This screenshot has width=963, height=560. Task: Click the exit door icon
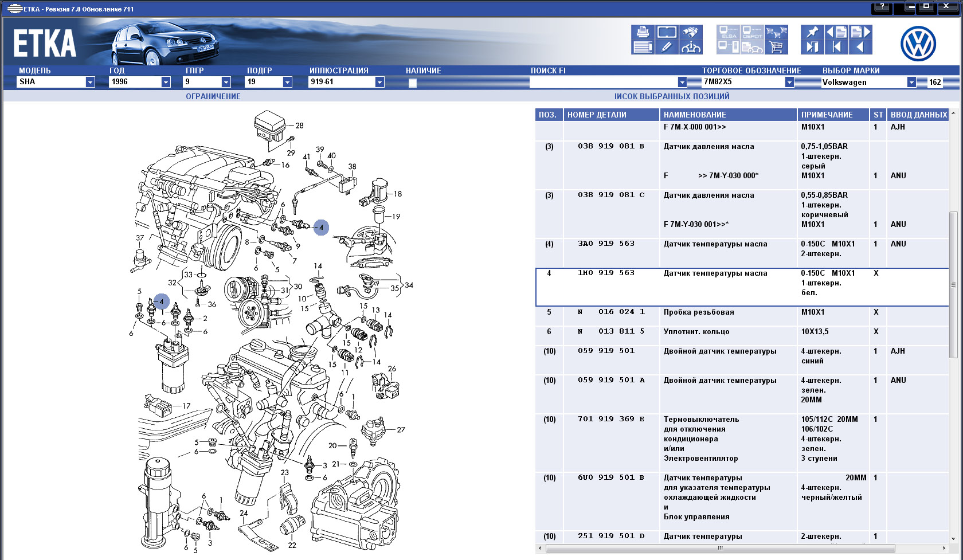click(812, 47)
